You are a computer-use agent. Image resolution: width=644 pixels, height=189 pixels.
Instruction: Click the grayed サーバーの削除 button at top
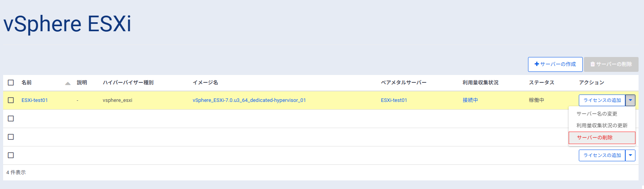(x=611, y=64)
